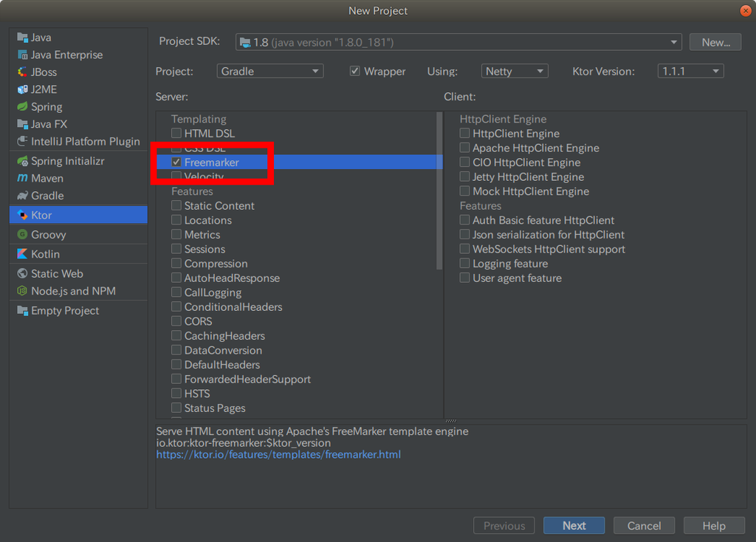Enable the CIO HttpClient Engine checkbox

[x=465, y=162]
